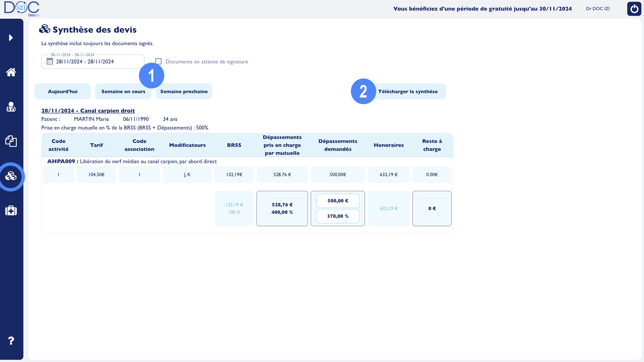644x362 pixels.
Task: Tick 'Documents en attente de signature' checkbox
Action: click(158, 61)
